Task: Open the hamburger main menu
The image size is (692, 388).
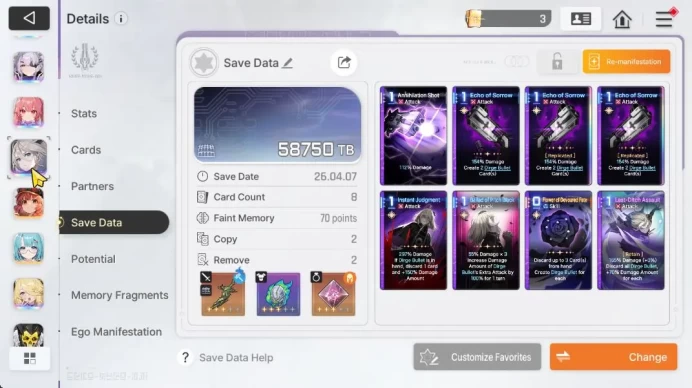Action: 664,19
